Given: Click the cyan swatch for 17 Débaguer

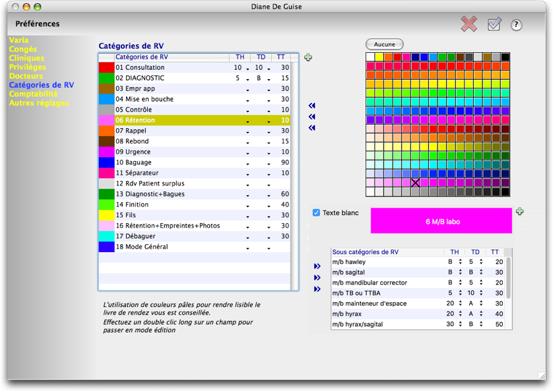Looking at the screenshot, I should [x=106, y=236].
